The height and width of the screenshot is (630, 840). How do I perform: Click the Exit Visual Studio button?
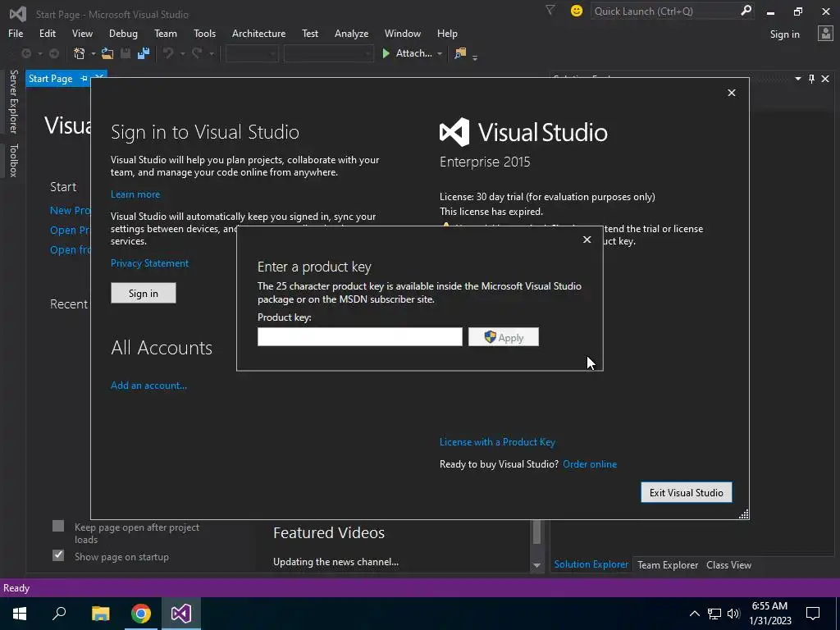(x=687, y=492)
